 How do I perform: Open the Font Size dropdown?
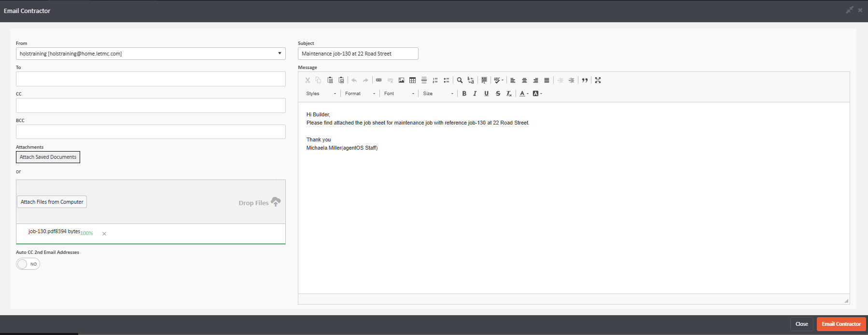(x=438, y=94)
